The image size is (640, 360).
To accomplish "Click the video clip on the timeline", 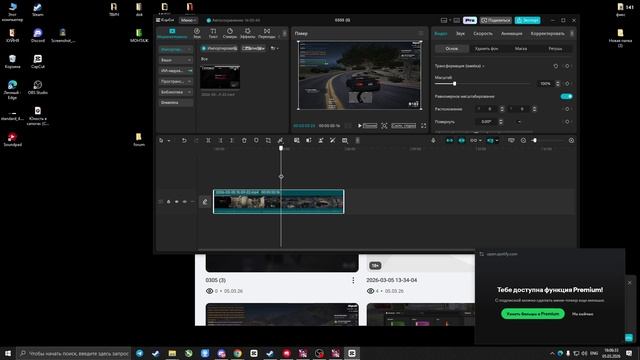I will 279,201.
